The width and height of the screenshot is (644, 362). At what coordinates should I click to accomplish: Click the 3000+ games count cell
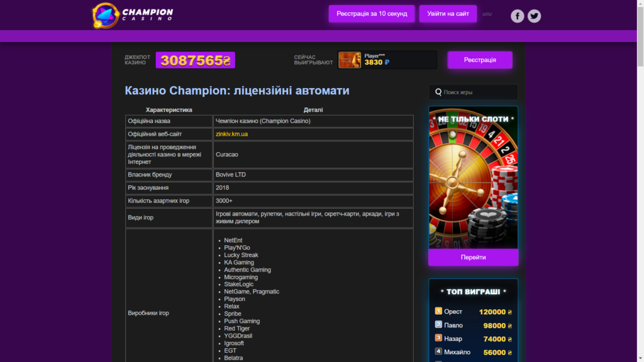(x=313, y=201)
